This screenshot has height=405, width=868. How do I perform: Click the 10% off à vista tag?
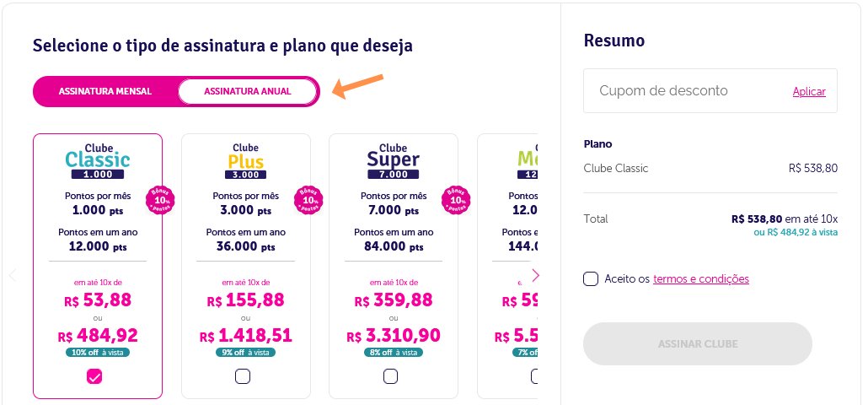[x=98, y=353]
